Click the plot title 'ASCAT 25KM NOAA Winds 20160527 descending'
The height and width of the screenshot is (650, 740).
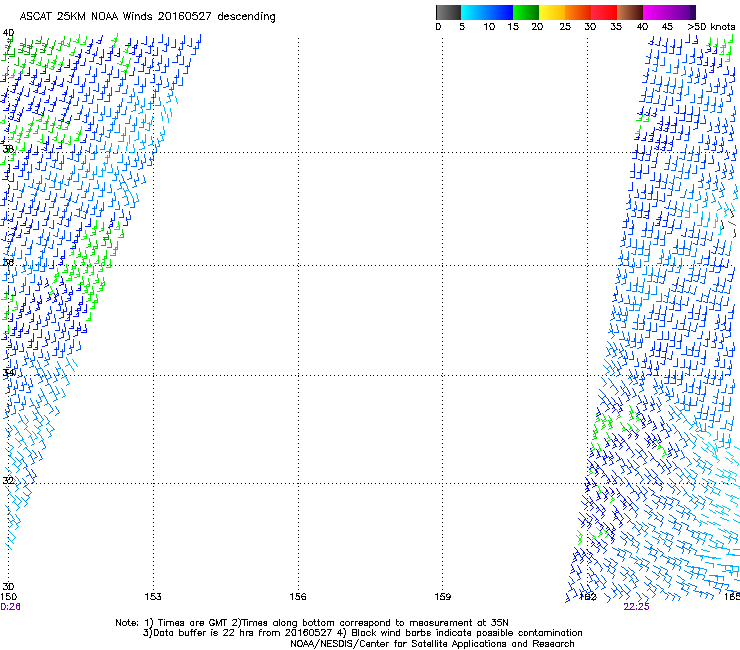point(147,17)
